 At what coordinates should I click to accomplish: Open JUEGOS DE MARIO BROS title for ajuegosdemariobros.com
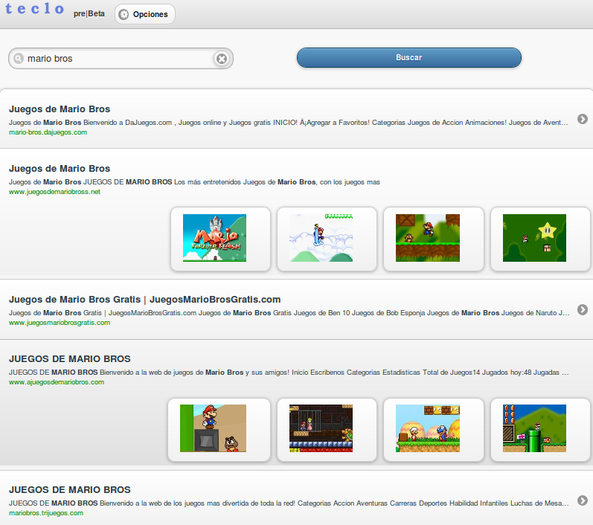(70, 359)
